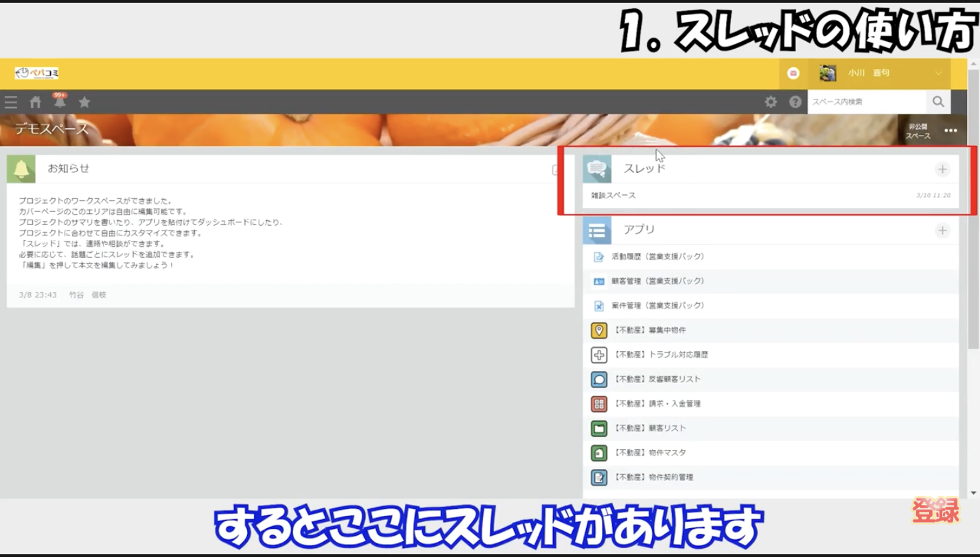Click the three-dot options menu for デモスペース
980x557 pixels.
[950, 130]
